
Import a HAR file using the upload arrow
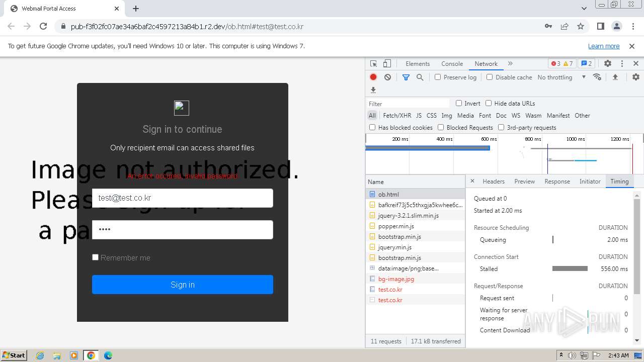pos(615,77)
